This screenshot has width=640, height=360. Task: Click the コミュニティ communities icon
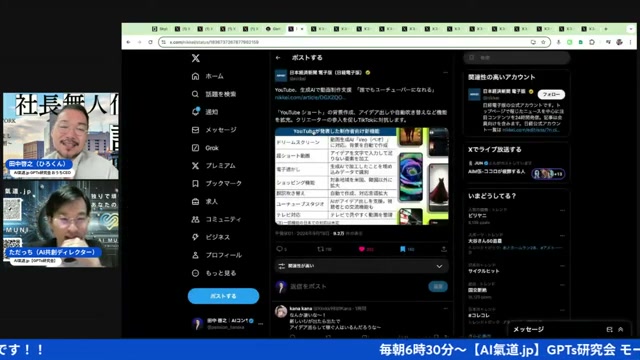pos(196,219)
